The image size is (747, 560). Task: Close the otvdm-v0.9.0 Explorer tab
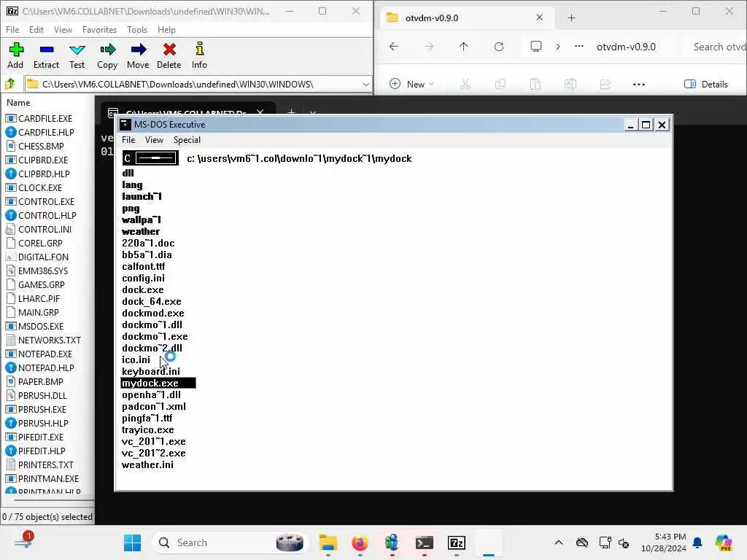(539, 17)
